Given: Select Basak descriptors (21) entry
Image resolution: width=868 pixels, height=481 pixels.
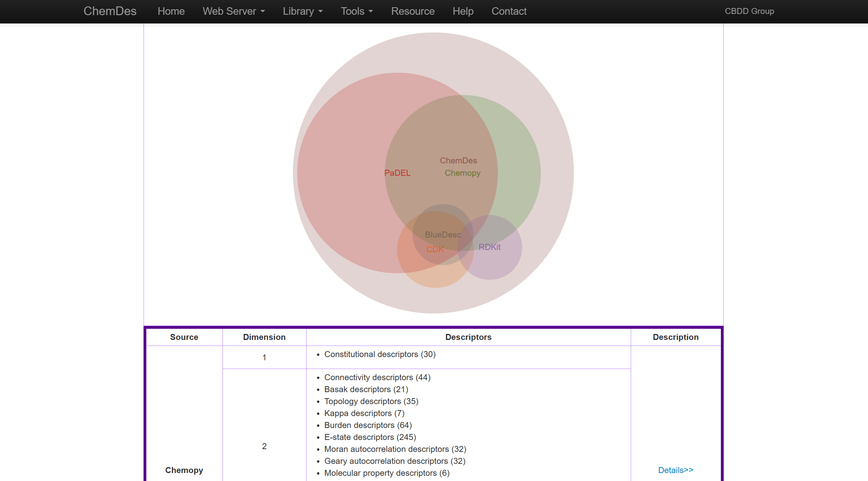Looking at the screenshot, I should tap(366, 389).
